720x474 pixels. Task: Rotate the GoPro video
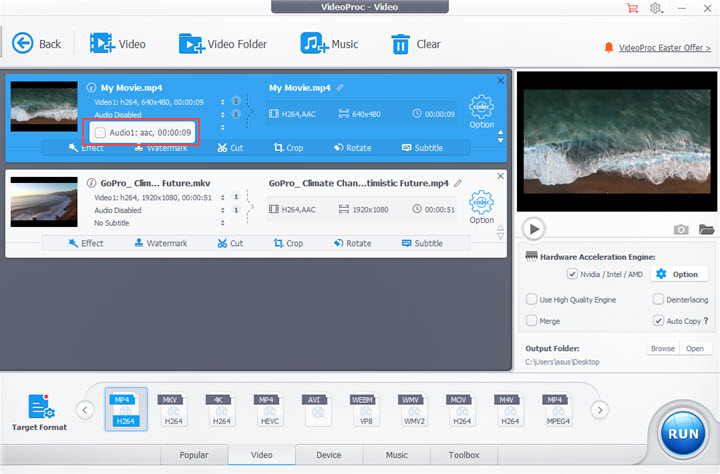click(353, 243)
